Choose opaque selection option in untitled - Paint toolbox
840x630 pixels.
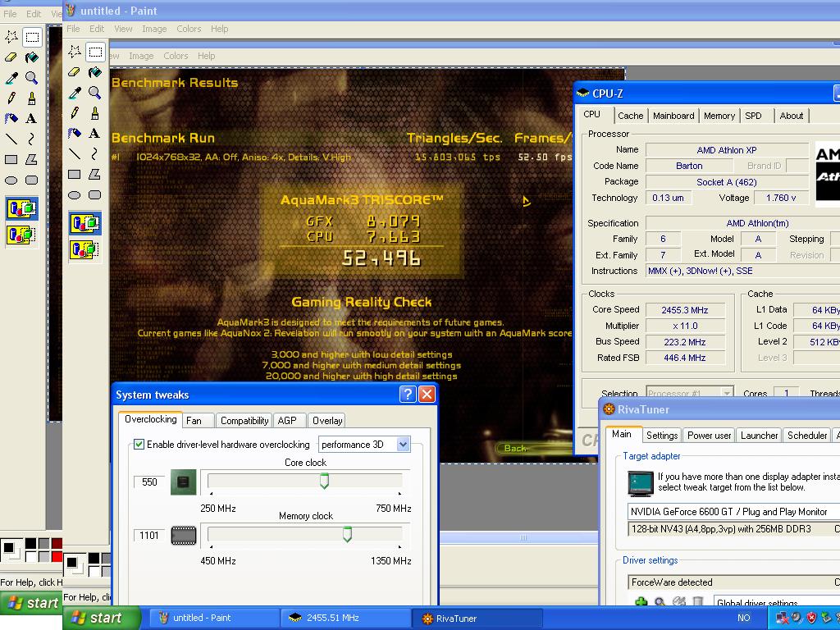point(84,223)
